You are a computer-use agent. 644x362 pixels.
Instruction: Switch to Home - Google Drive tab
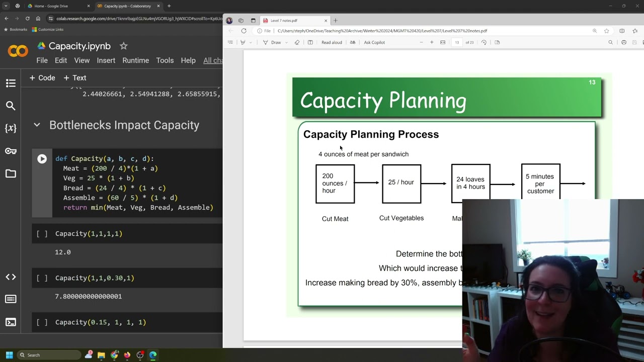59,6
